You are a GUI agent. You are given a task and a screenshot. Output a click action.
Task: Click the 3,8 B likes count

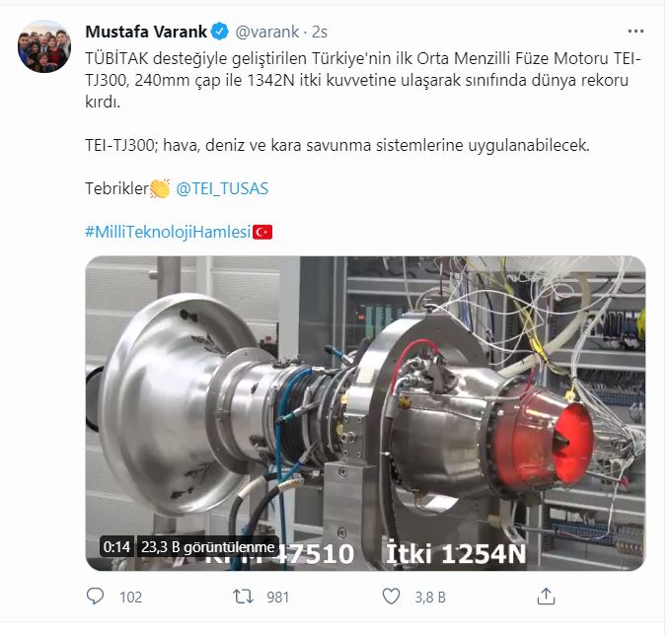coord(430,598)
